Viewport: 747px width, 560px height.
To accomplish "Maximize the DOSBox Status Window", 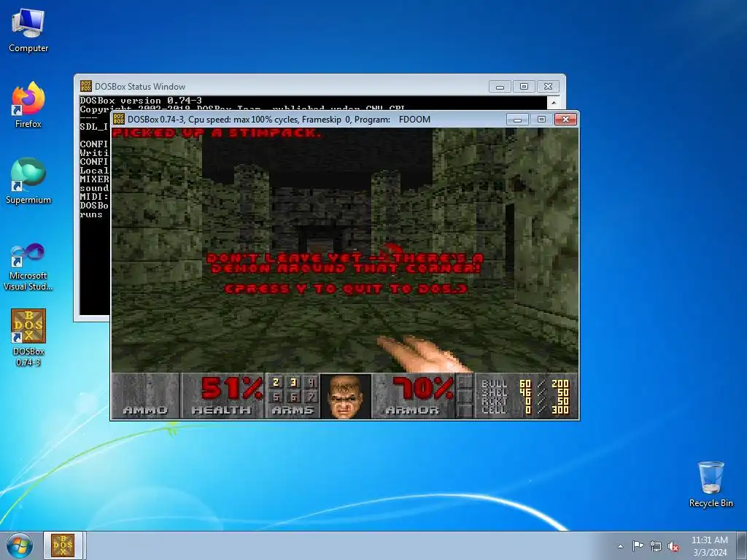I will tap(524, 87).
